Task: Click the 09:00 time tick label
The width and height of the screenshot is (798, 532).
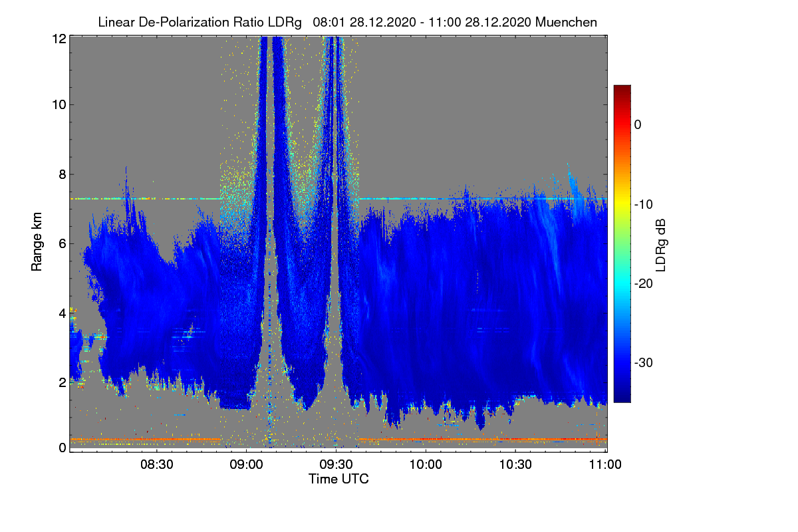Action: tap(246, 464)
